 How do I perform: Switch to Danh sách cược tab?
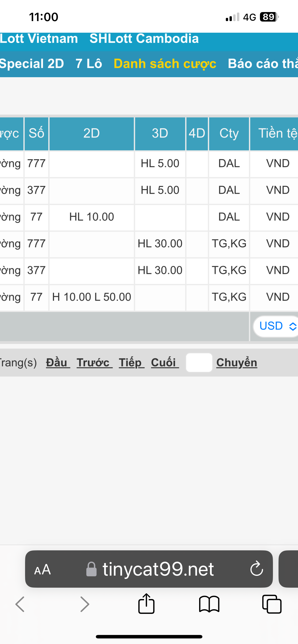(165, 64)
